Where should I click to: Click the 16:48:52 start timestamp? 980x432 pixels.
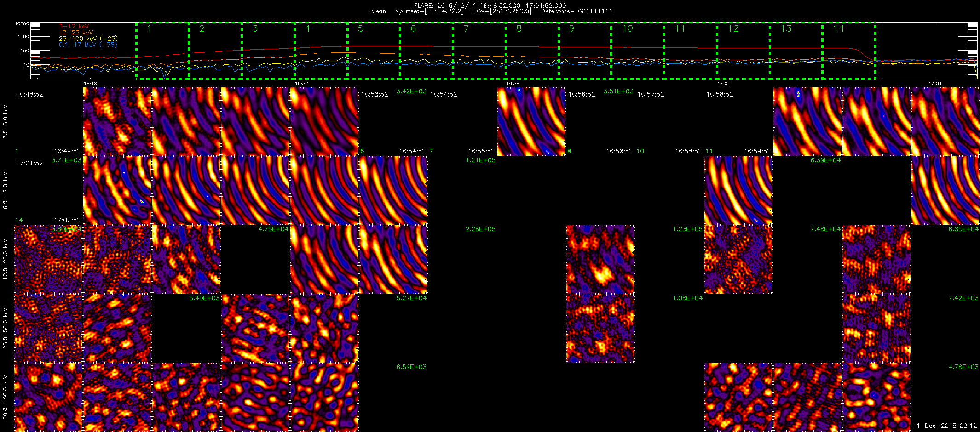[29, 94]
